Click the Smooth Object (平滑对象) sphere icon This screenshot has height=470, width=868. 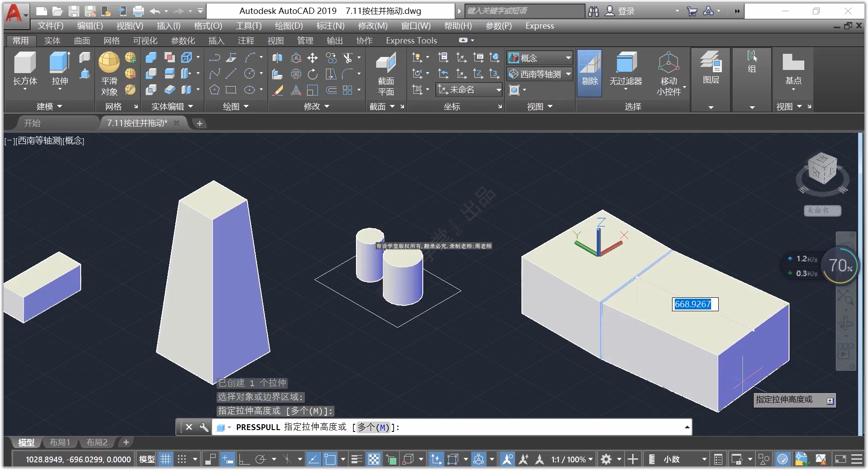click(x=109, y=62)
